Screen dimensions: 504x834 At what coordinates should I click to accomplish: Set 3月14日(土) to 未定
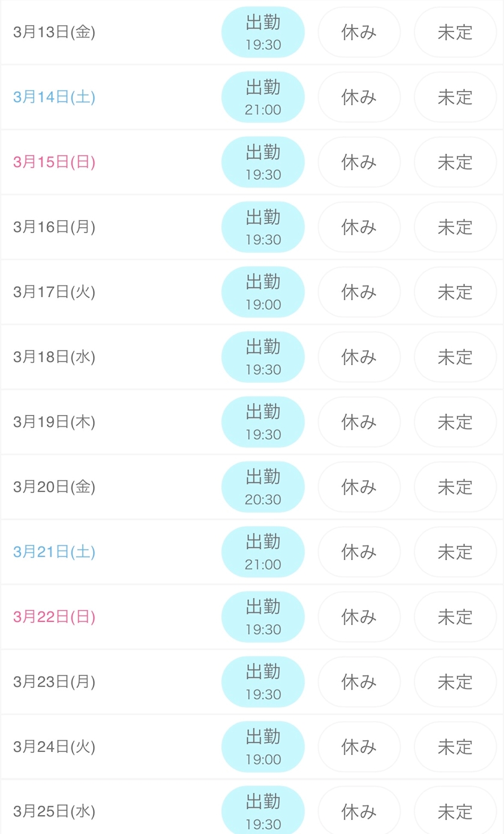(x=455, y=97)
